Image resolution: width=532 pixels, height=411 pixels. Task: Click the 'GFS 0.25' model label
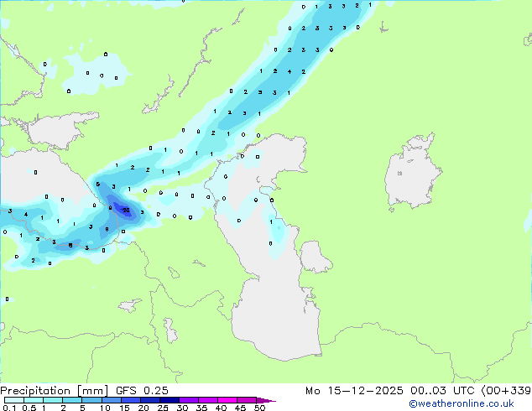pos(142,390)
